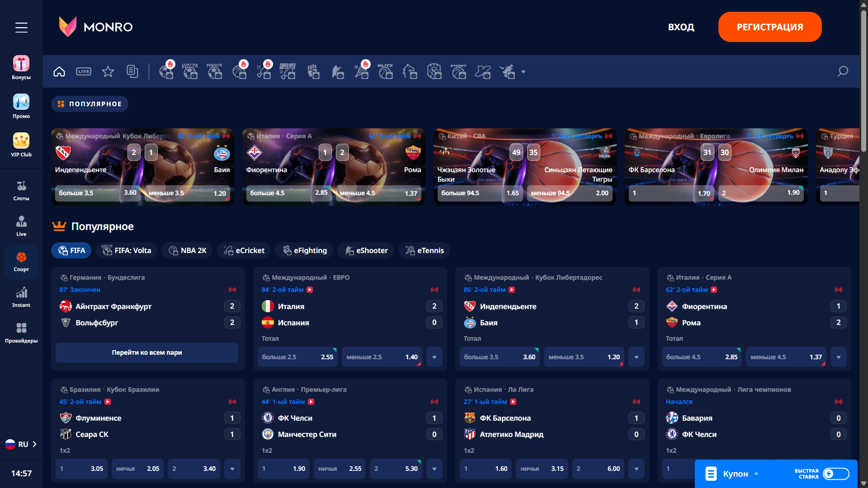Switch to the eCricket tab
Screen dimensions: 868x488
click(244, 250)
